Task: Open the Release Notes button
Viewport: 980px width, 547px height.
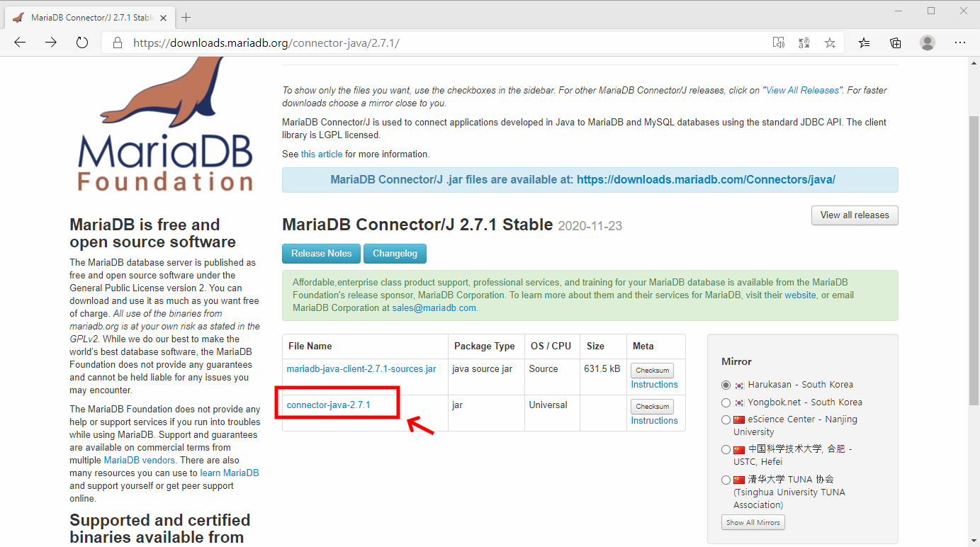Action: coord(321,254)
